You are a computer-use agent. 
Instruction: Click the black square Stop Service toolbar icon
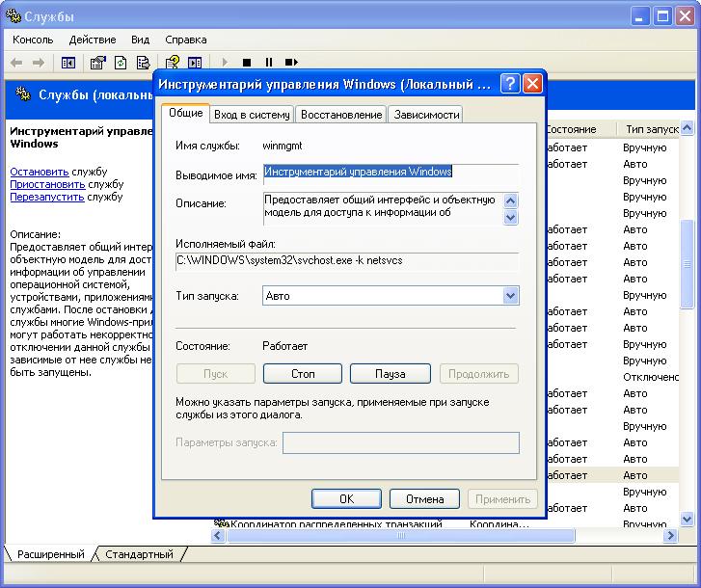click(x=247, y=63)
